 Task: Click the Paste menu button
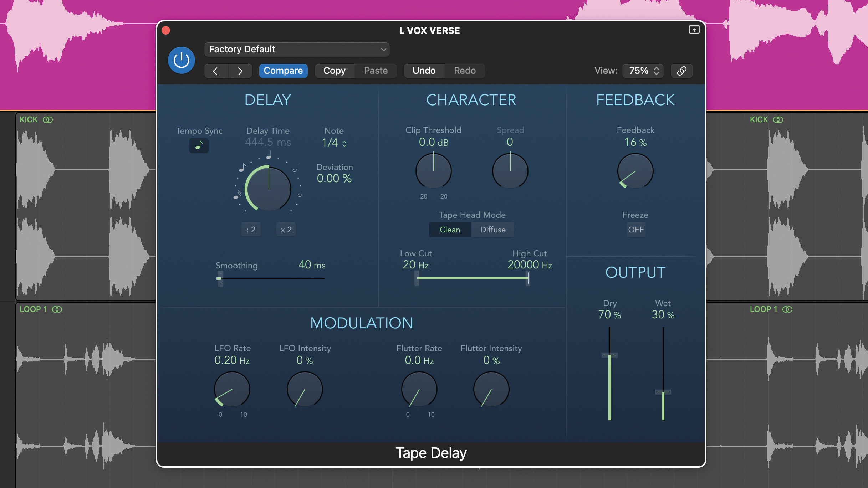[376, 70]
